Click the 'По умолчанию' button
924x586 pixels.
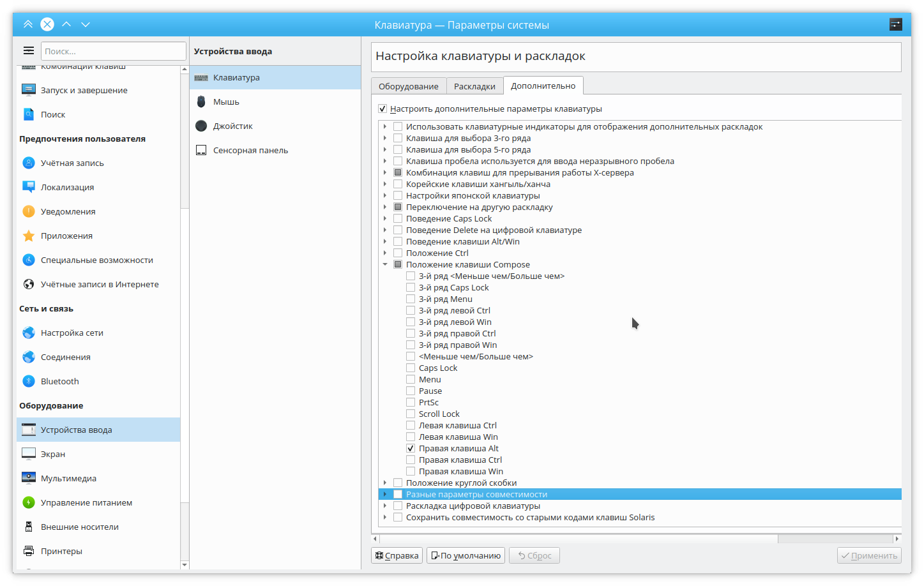(466, 555)
